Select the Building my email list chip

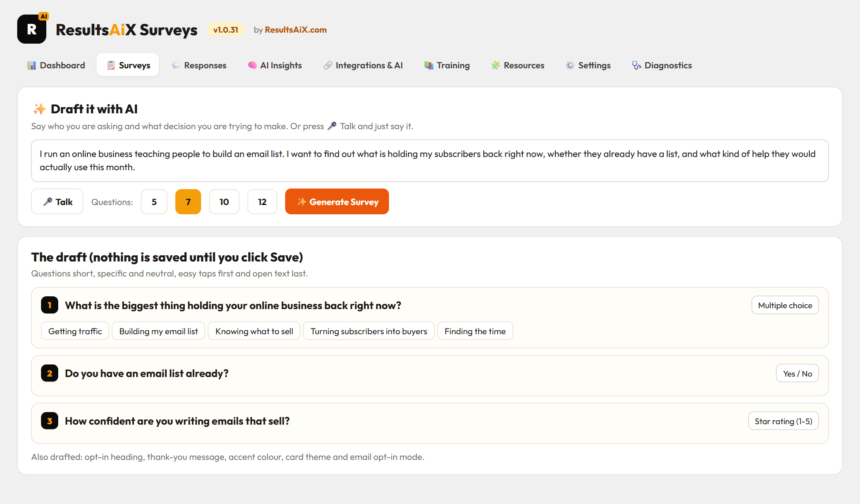(158, 331)
